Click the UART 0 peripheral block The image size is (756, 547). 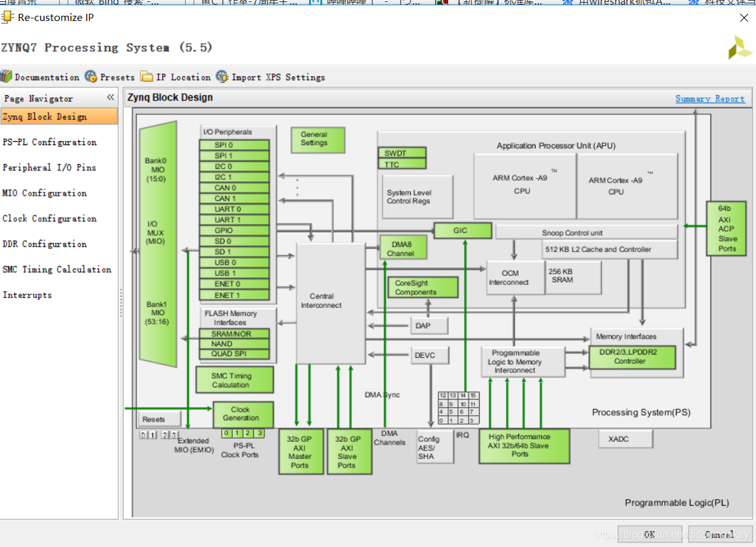pyautogui.click(x=234, y=209)
